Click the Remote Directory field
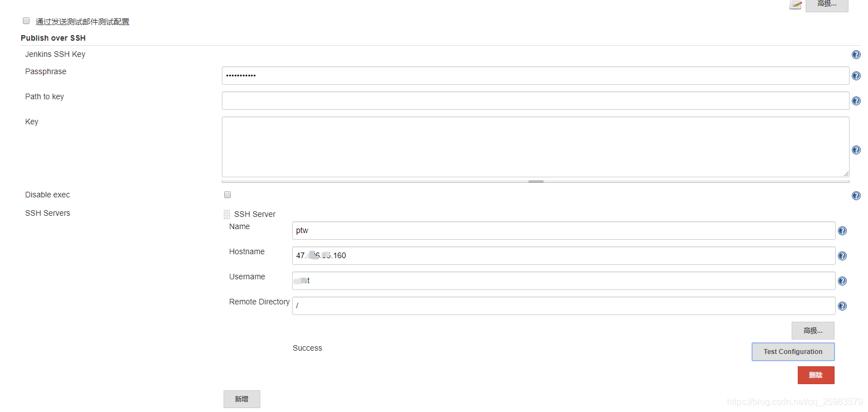The height and width of the screenshot is (412, 868). (x=564, y=306)
